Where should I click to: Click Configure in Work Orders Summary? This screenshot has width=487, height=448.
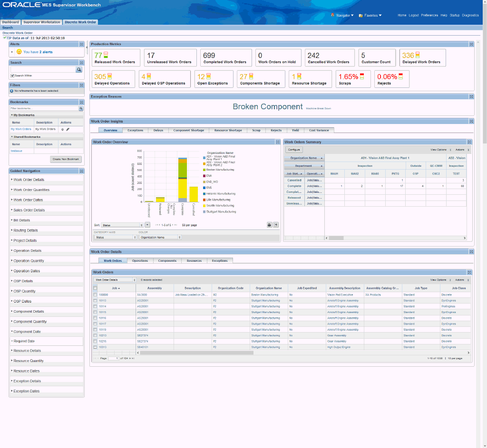(x=294, y=150)
